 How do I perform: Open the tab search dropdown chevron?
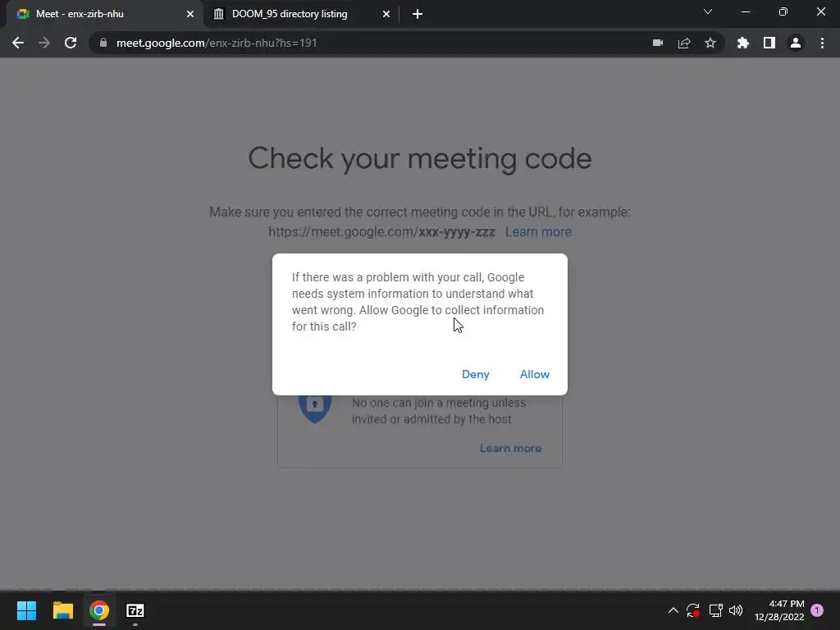point(708,11)
